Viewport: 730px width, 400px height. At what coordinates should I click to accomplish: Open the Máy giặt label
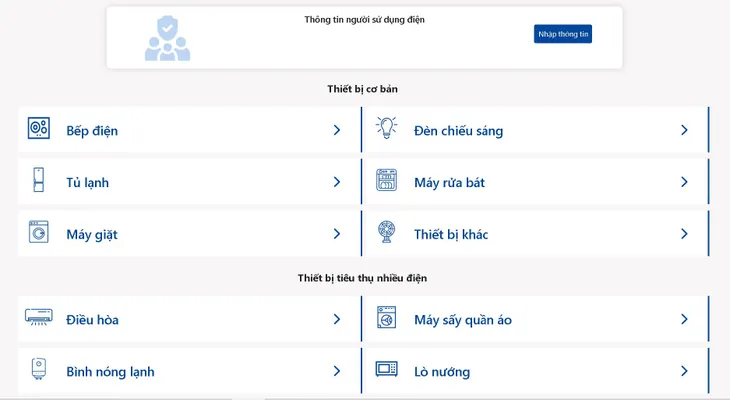[x=92, y=235]
